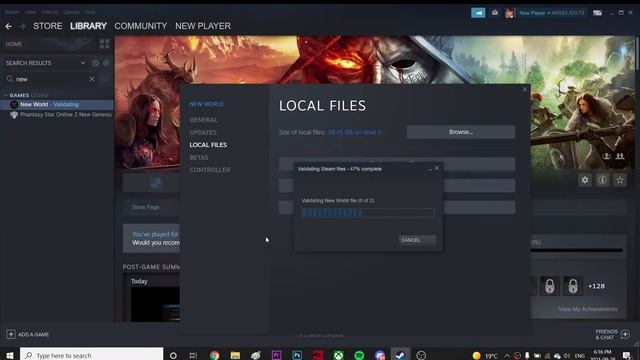Screen dimensions: 640x360
Task: Open File Explorer from the taskbar
Action: 235,356
